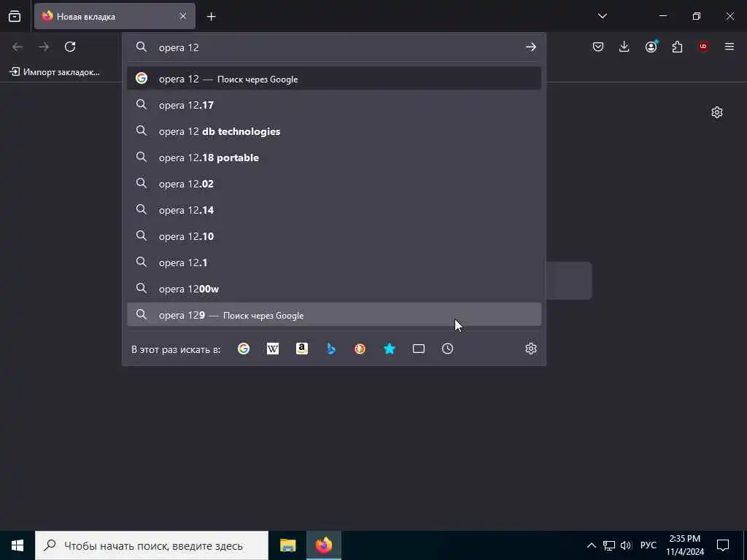This screenshot has height=560, width=747.
Task: Select suggestion opera 1200w
Action: 334,288
